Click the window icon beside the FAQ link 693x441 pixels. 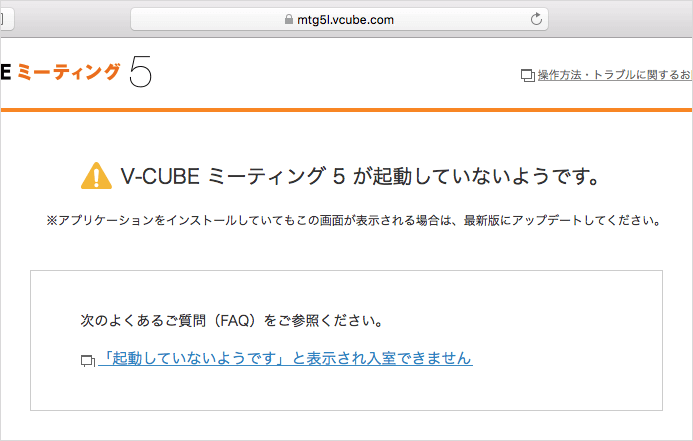pos(88,361)
